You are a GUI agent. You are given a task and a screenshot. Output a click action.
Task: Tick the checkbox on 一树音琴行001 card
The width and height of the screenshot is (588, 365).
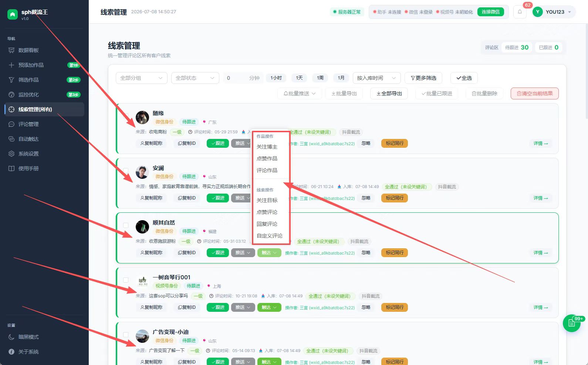(126, 280)
